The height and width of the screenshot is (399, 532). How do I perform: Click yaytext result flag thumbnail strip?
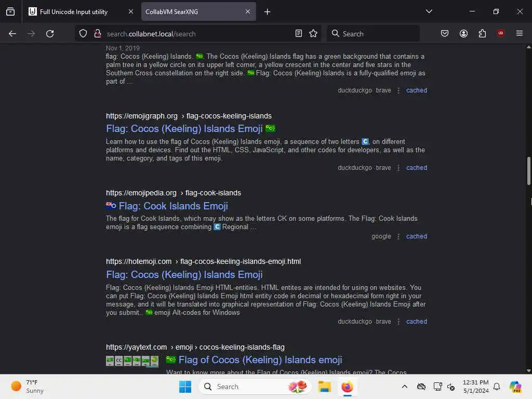(x=132, y=361)
